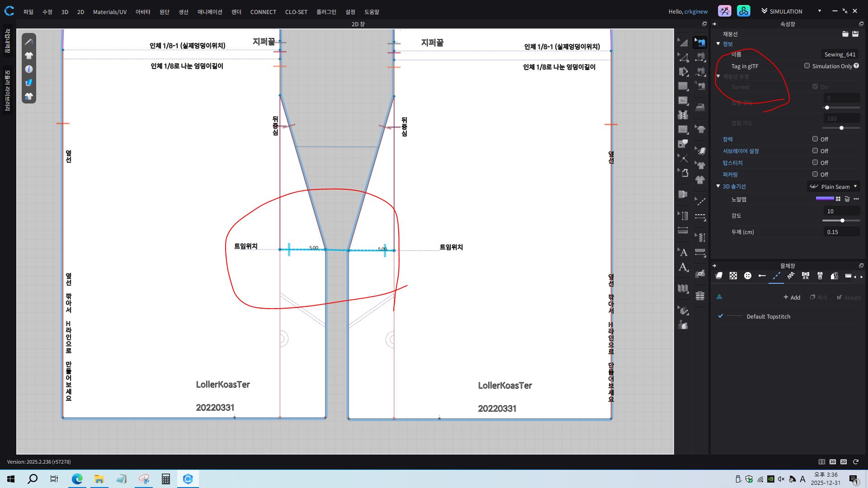The height and width of the screenshot is (488, 868).
Task: Click the Add button in Object Browser
Action: click(x=792, y=297)
